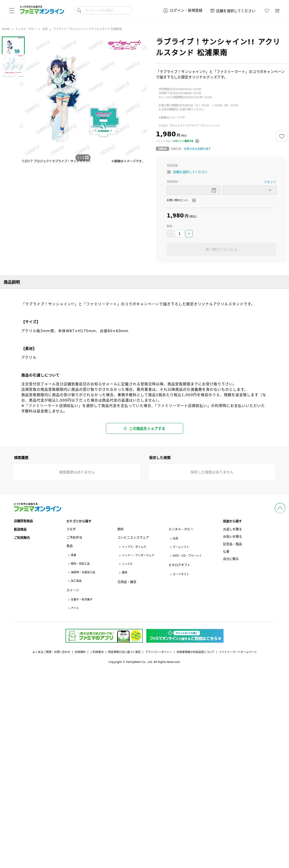This screenshot has width=289, height=868.
Task: Open ご利用案内 in the footer left column
Action: coord(22,538)
